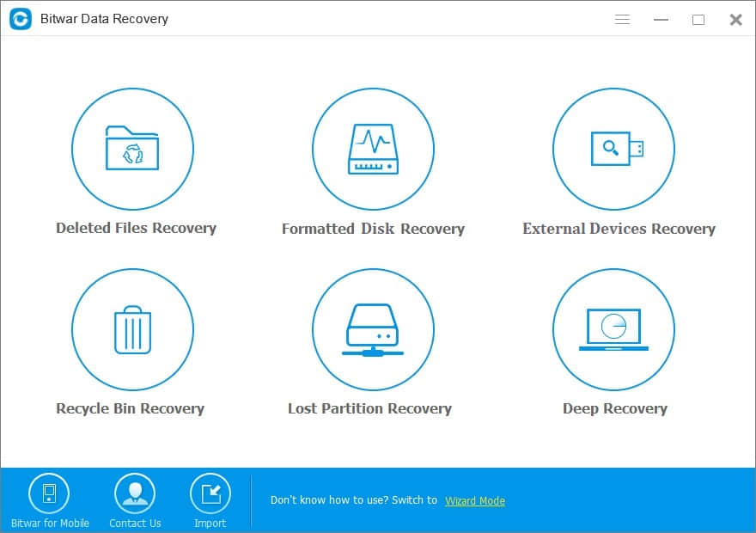Close the Bitwar Data Recovery window
756x533 pixels.
(735, 19)
